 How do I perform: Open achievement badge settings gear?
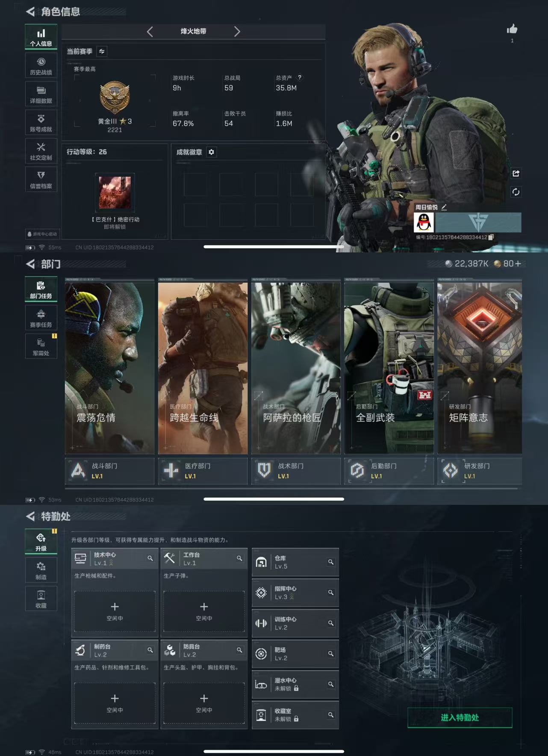pos(211,152)
